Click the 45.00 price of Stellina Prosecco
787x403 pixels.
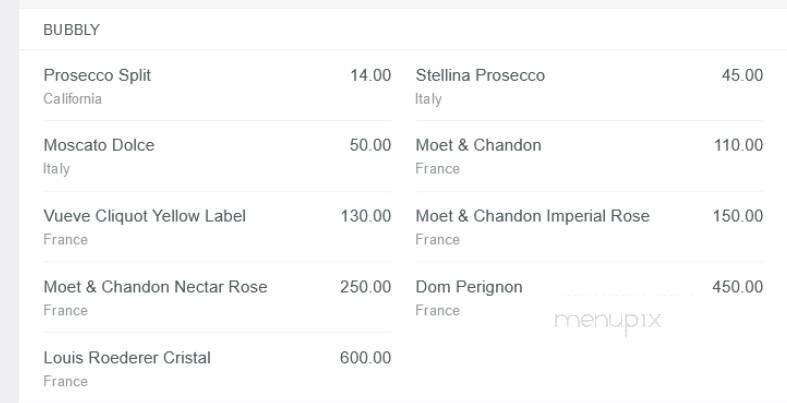point(742,76)
